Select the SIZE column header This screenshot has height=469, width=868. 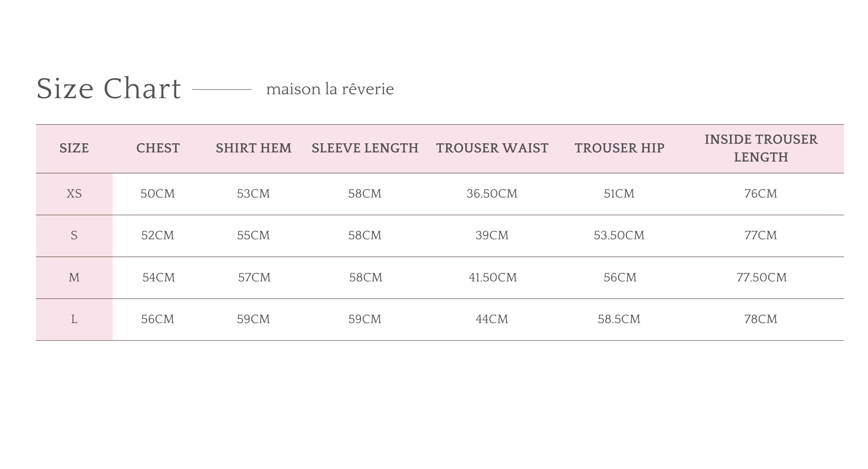tap(74, 149)
